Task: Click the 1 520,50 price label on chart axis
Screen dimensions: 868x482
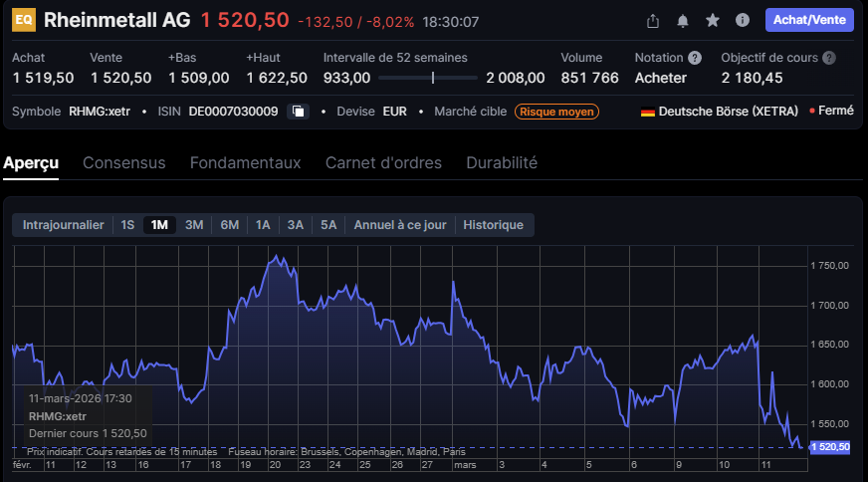Action: tap(830, 446)
